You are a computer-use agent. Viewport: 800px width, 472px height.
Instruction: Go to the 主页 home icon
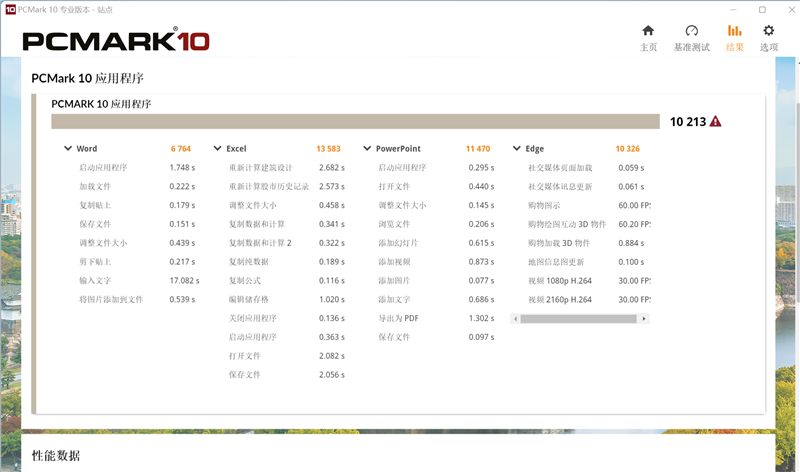[x=648, y=31]
